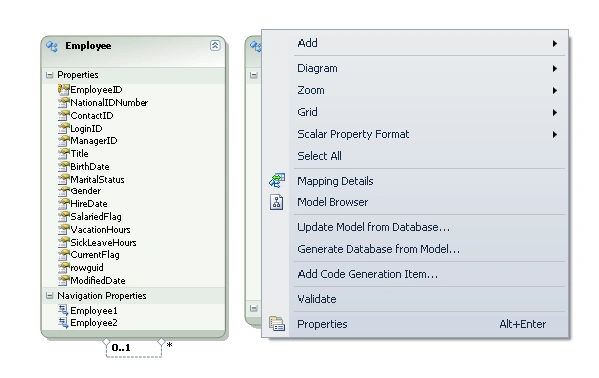The width and height of the screenshot is (599, 378).
Task: Click the property icon beside HireDate
Action: [x=63, y=204]
